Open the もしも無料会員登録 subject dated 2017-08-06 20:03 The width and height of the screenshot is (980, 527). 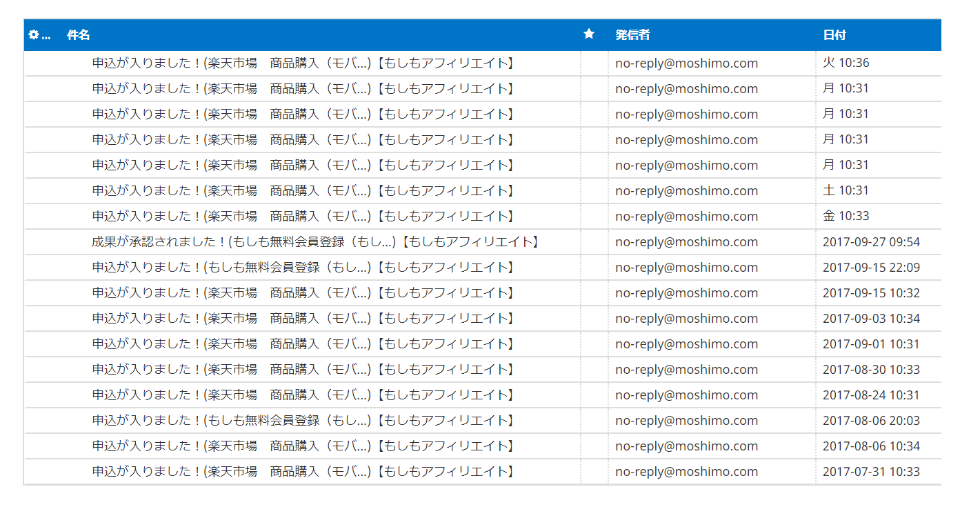(x=303, y=421)
